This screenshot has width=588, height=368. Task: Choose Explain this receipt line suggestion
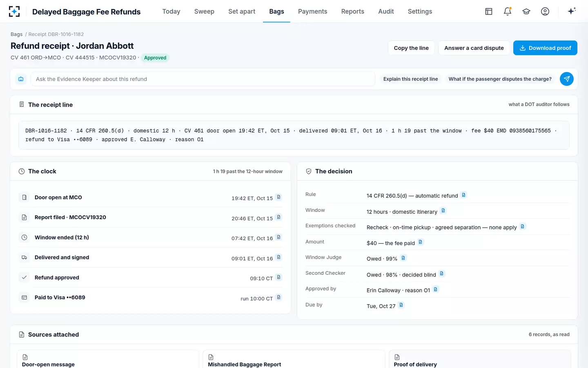click(410, 79)
